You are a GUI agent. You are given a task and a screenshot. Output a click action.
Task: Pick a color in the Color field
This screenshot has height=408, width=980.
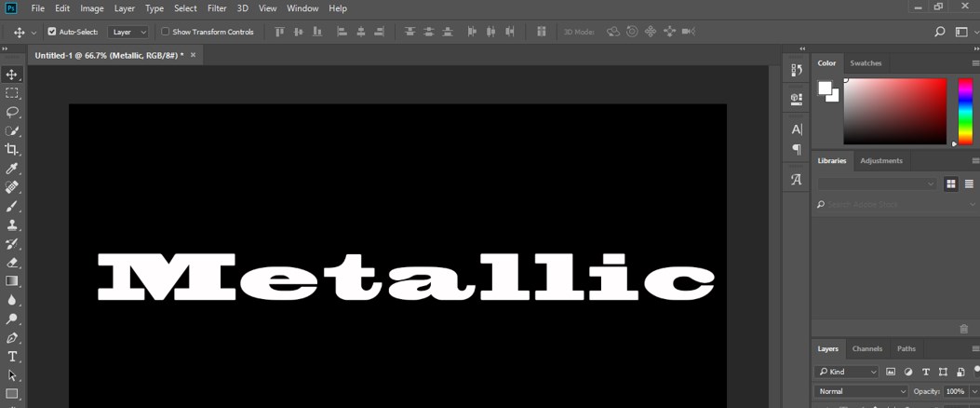coord(895,112)
